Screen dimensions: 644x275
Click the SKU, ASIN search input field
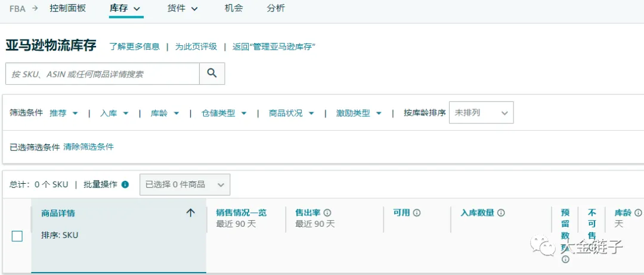[x=103, y=73]
